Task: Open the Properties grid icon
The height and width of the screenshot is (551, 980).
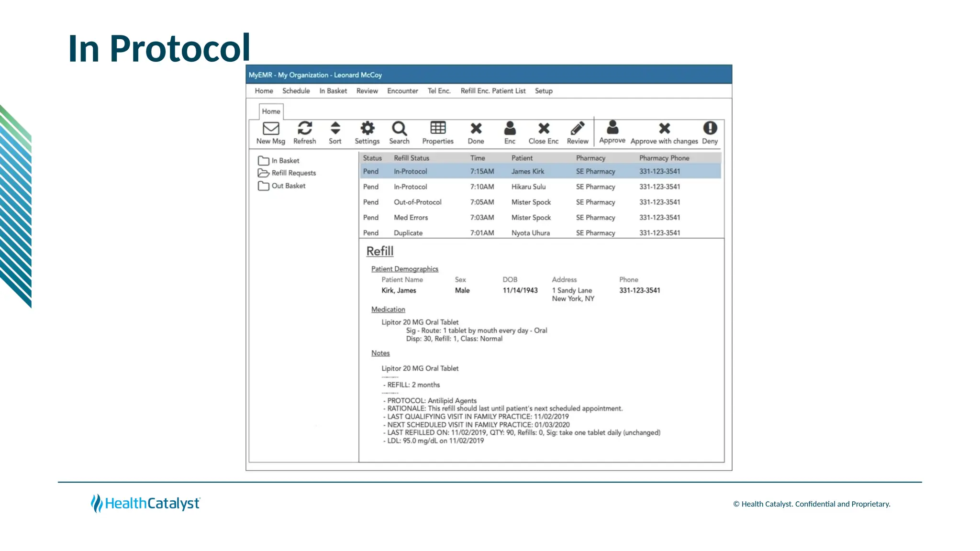Action: tap(438, 128)
